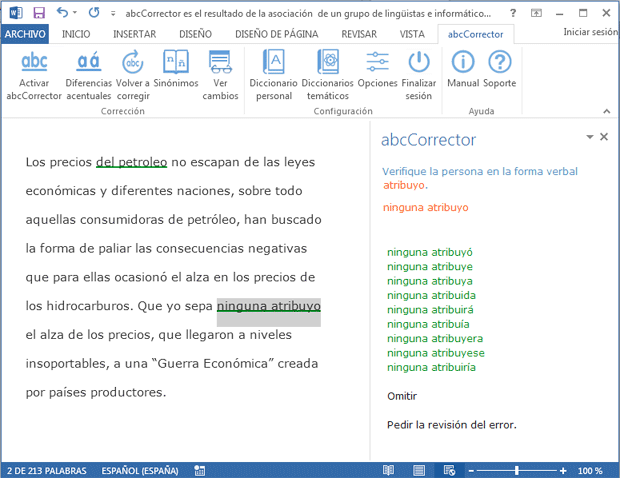620x478 pixels.
Task: Click the macro recording status bar icon
Action: click(200, 470)
